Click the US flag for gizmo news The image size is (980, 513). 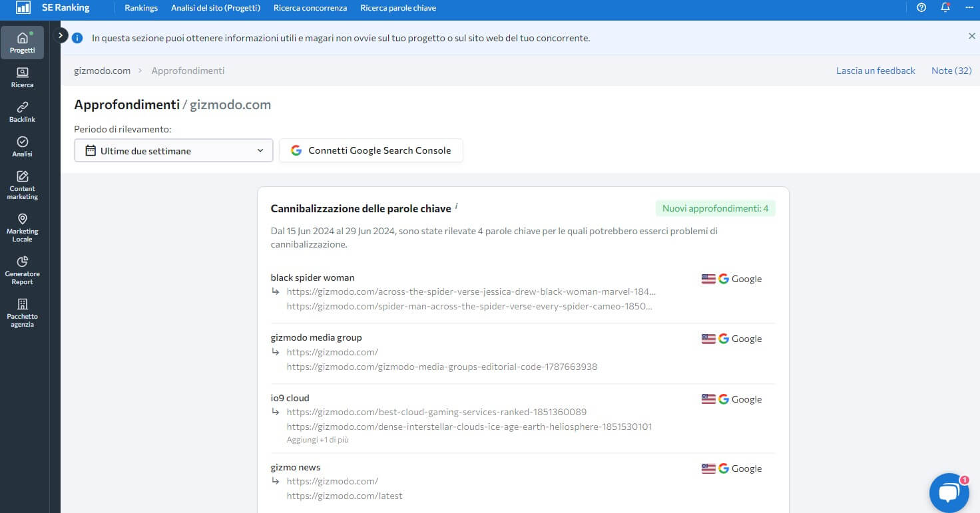(708, 468)
